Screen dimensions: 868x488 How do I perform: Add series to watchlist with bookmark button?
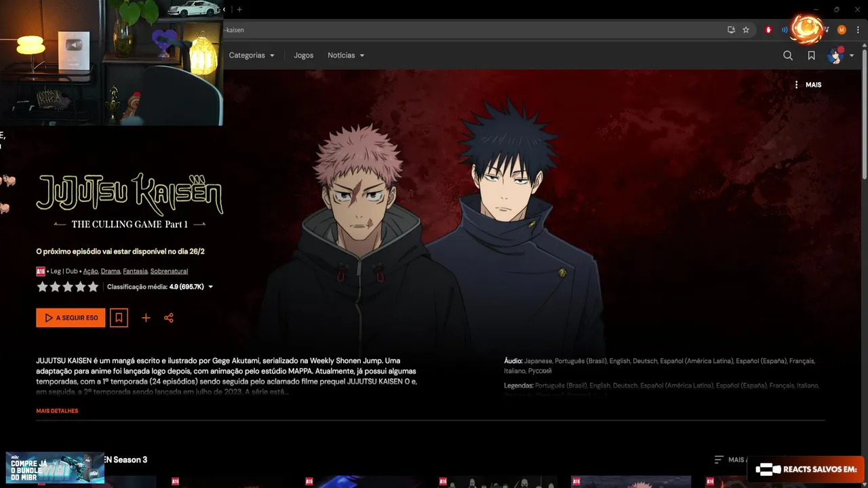(119, 318)
